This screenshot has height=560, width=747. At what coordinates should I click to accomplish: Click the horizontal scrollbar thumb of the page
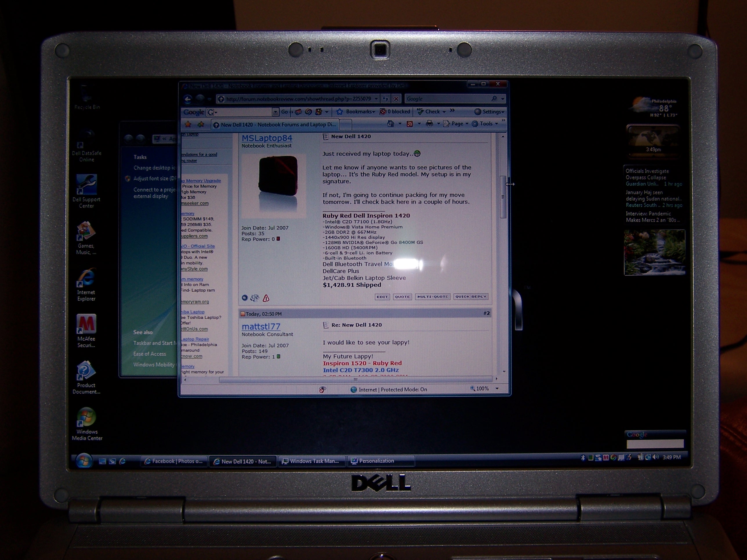(355, 380)
